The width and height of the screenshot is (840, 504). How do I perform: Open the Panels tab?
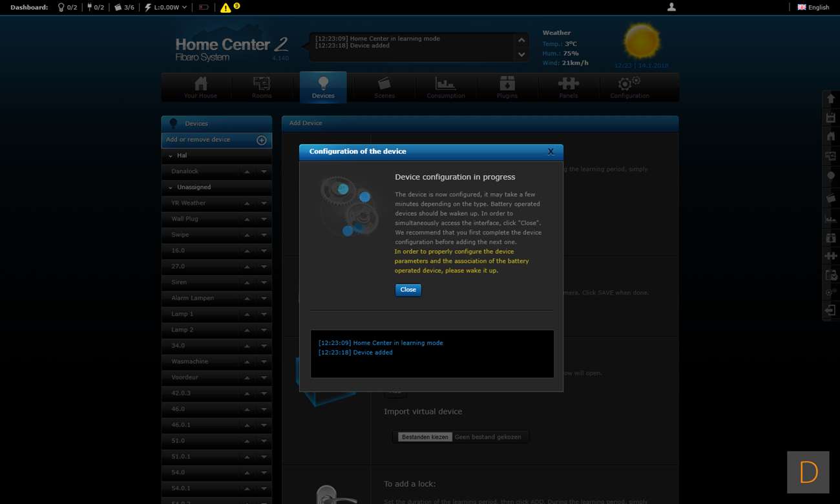(x=569, y=87)
